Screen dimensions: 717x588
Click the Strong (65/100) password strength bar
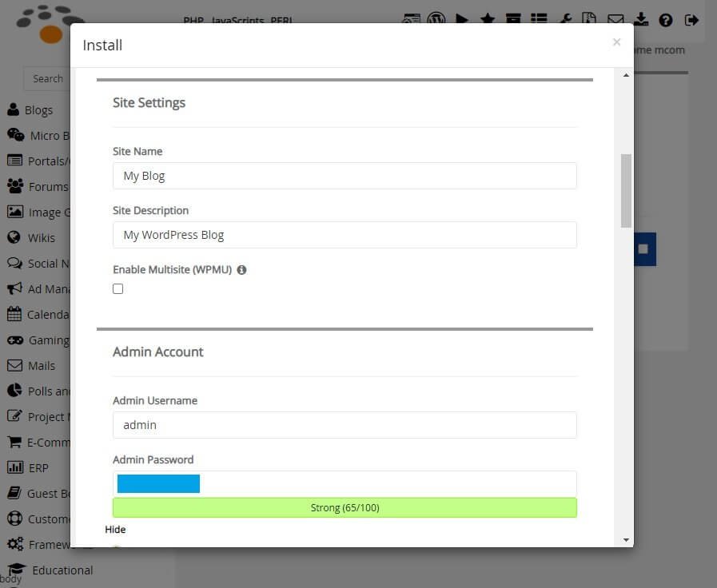(x=345, y=507)
